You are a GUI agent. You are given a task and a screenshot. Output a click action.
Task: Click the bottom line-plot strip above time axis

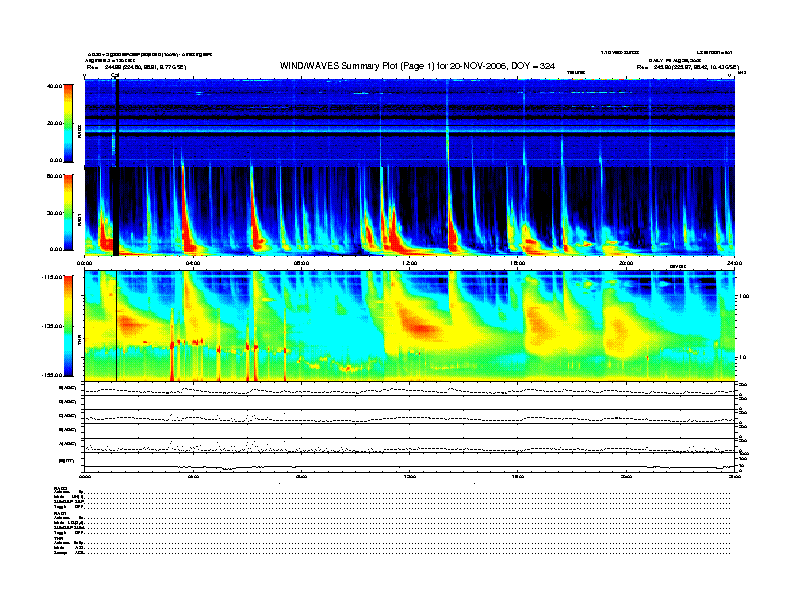tap(409, 462)
